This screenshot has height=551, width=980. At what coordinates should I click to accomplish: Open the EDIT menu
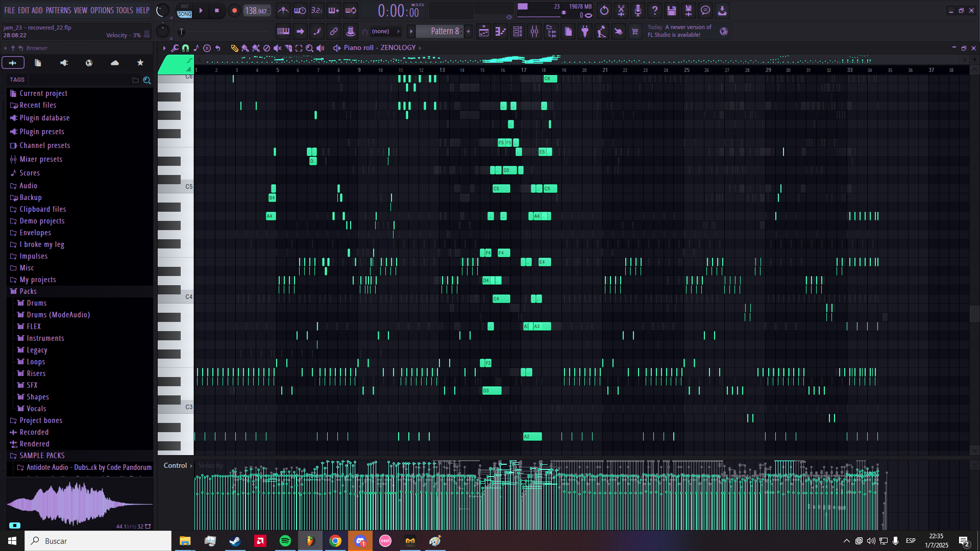(x=23, y=10)
